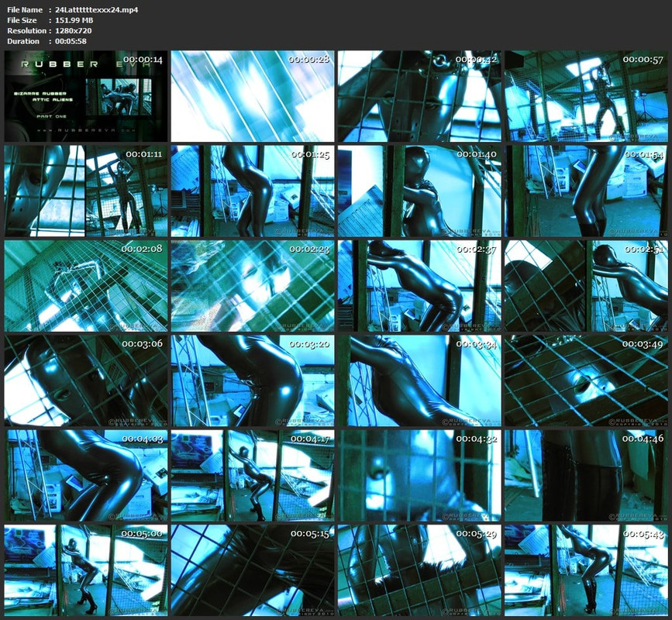Select the thumbnail timestamped 00:01:11
The width and height of the screenshot is (672, 620).
coord(86,191)
